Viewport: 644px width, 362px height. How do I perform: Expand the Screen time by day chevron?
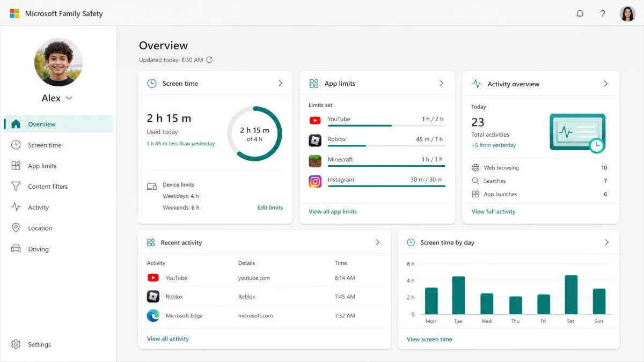point(607,242)
